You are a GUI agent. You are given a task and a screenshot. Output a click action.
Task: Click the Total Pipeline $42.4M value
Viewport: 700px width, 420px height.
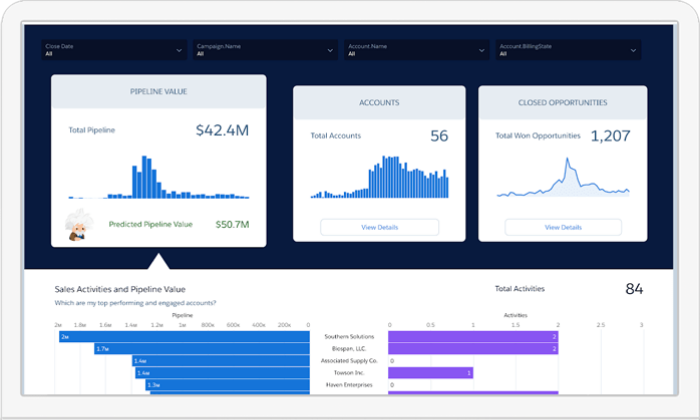pyautogui.click(x=220, y=130)
